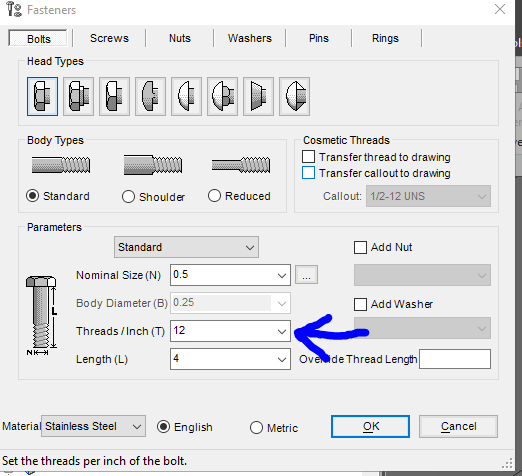Expand the Threads / Inch dropdown
The height and width of the screenshot is (476, 522).
coord(282,331)
